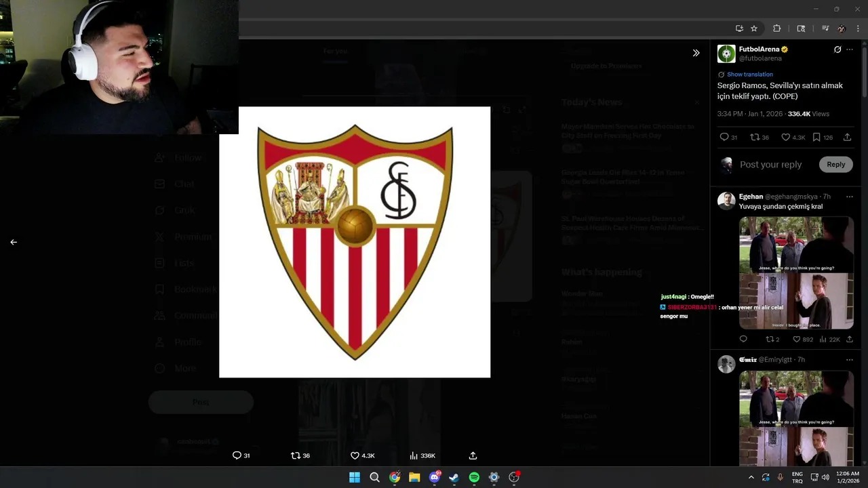868x488 pixels.
Task: Like Egehan's reply showing 892
Action: pos(803,339)
